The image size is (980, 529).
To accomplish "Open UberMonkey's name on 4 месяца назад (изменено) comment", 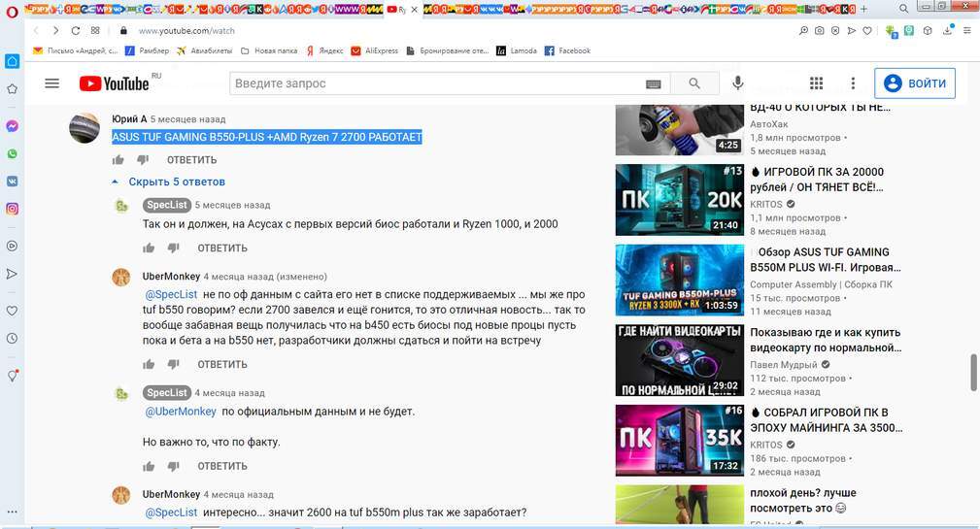I will (171, 276).
